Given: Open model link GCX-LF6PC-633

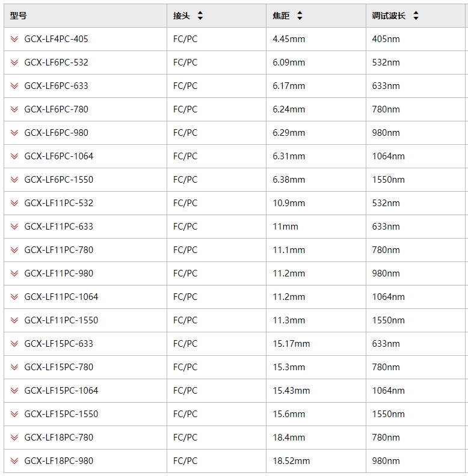Looking at the screenshot, I should coord(56,86).
